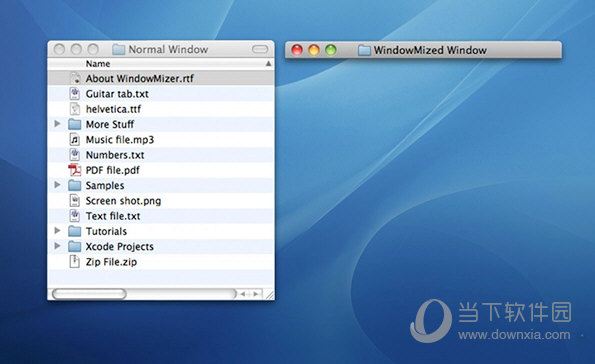The height and width of the screenshot is (364, 595).
Task: Click the Guitar tab.txt document icon
Action: point(75,93)
